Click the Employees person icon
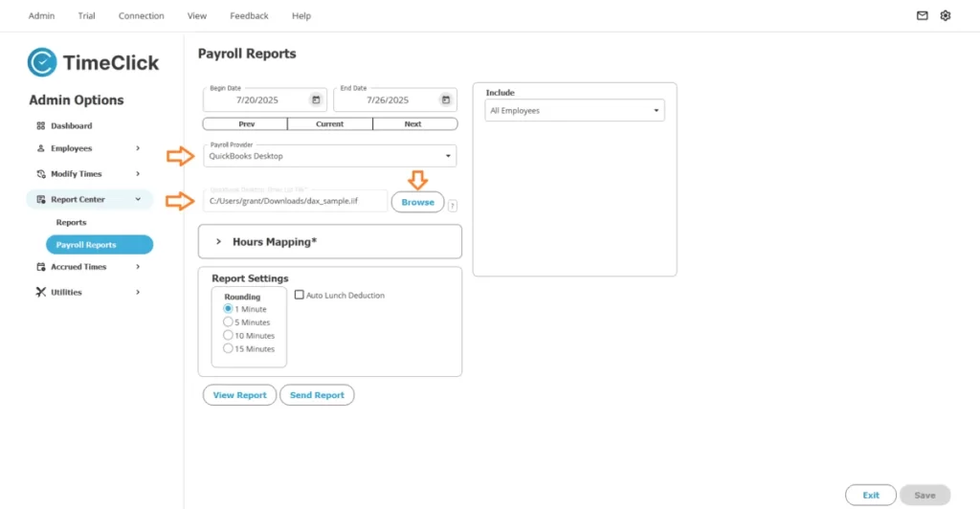Image resolution: width=980 pixels, height=509 pixels. pos(40,148)
